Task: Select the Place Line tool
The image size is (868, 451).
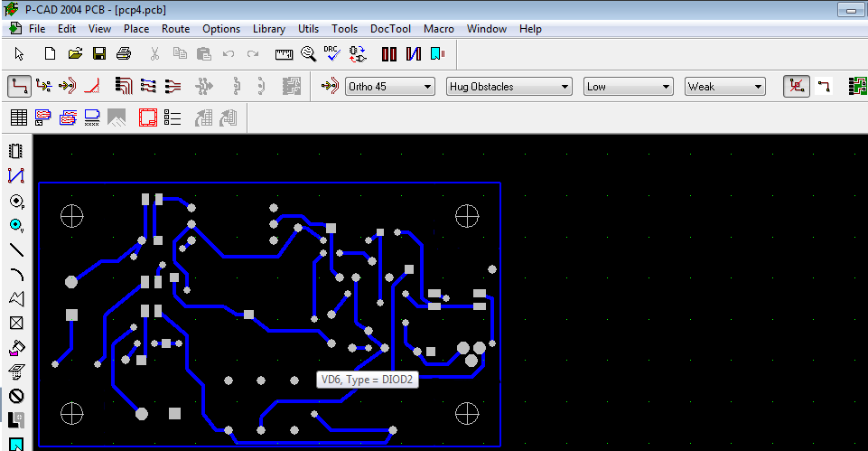Action: point(16,249)
